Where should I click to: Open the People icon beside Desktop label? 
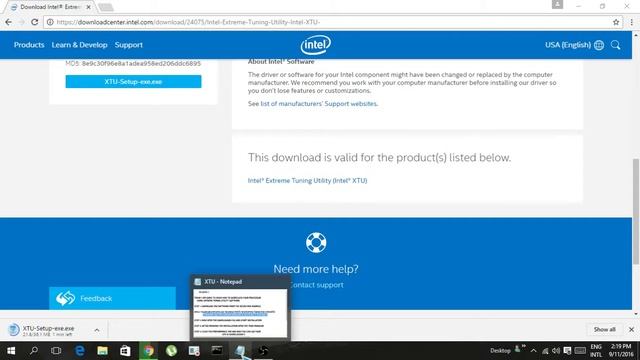(518, 349)
